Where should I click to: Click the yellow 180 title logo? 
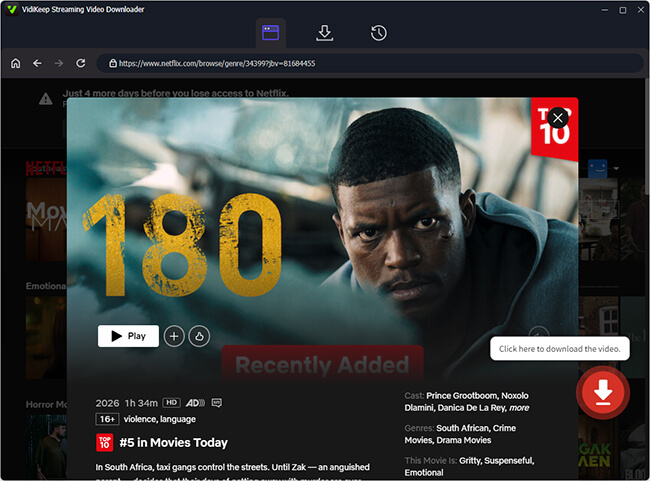pyautogui.click(x=182, y=245)
